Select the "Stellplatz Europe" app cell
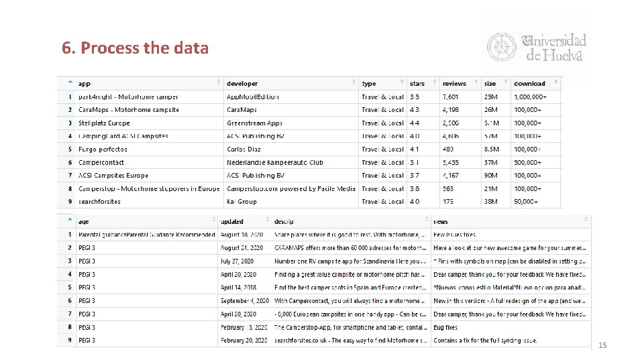Screen dimensions: 644x362 tap(104, 123)
